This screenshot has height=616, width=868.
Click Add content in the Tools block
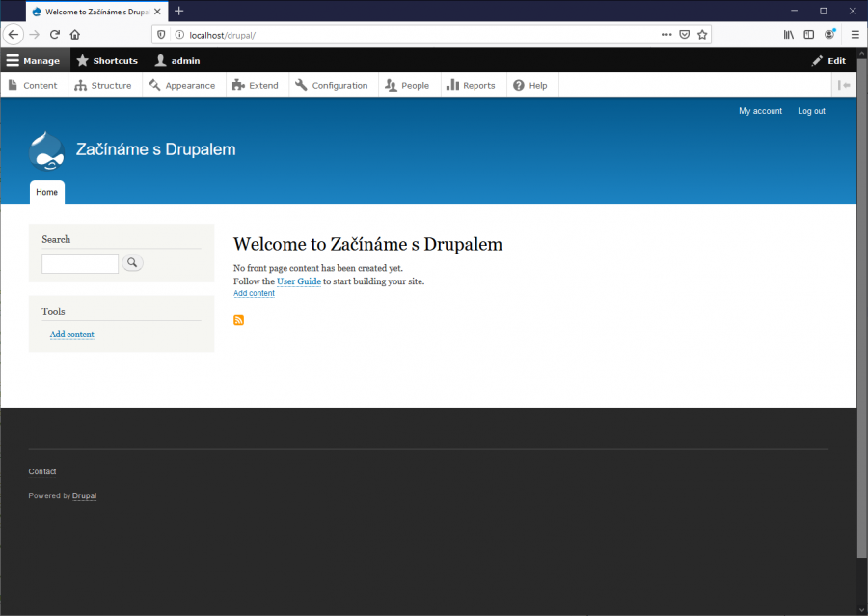click(x=72, y=335)
